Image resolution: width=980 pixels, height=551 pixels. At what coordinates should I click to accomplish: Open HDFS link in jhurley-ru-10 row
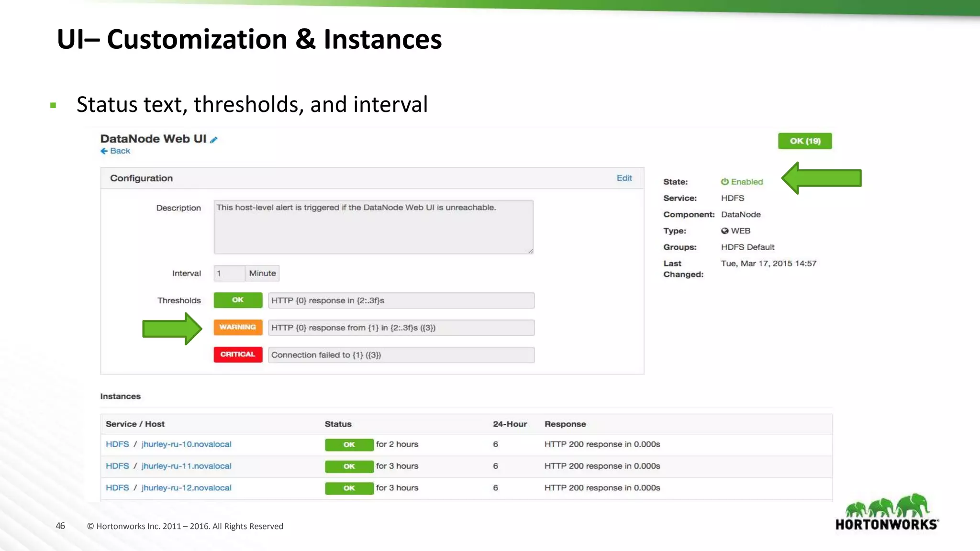(x=117, y=444)
